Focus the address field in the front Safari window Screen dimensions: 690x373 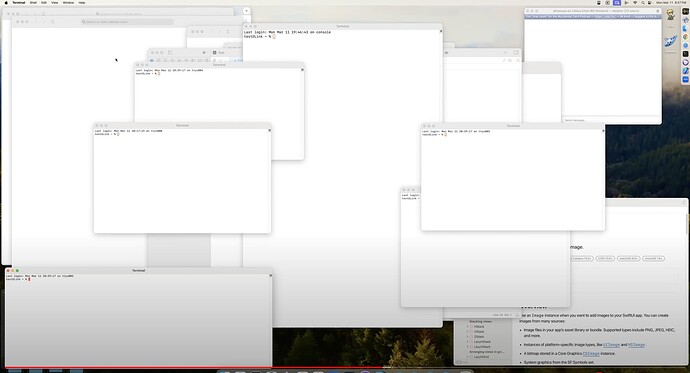127,22
